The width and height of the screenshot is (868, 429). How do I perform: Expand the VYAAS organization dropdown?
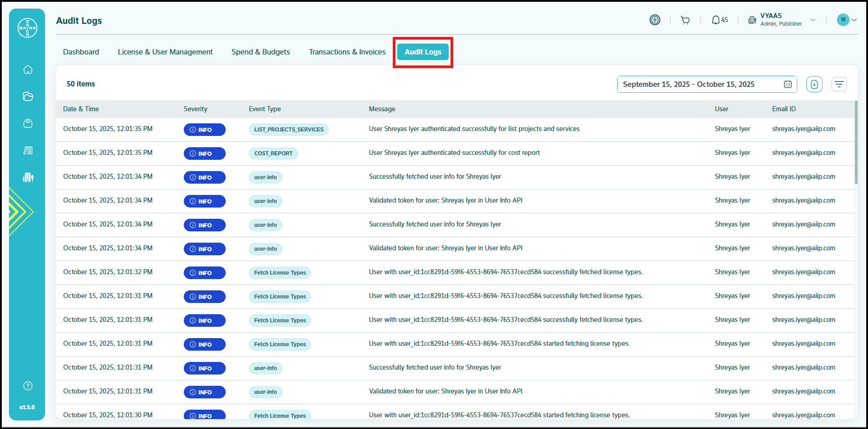[x=813, y=20]
